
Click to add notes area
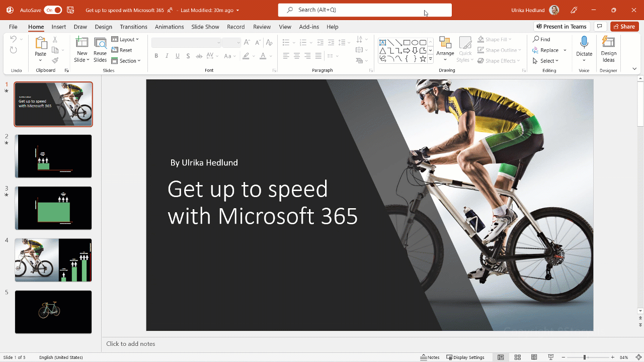(131, 344)
